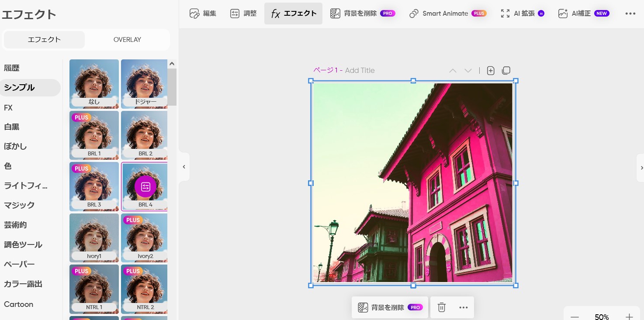This screenshot has width=644, height=320.
Task: Apply the ドジャー effect thumbnail
Action: [x=144, y=84]
